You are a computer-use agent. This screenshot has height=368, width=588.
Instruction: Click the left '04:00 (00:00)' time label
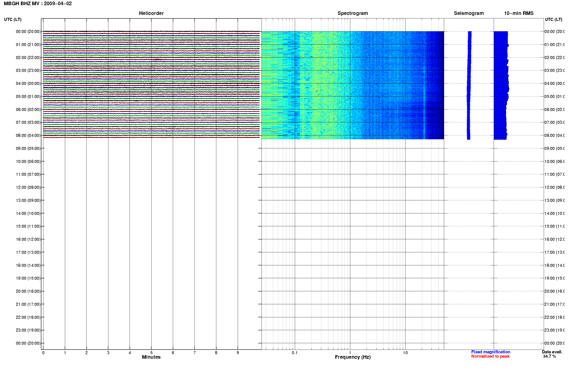tap(28, 83)
